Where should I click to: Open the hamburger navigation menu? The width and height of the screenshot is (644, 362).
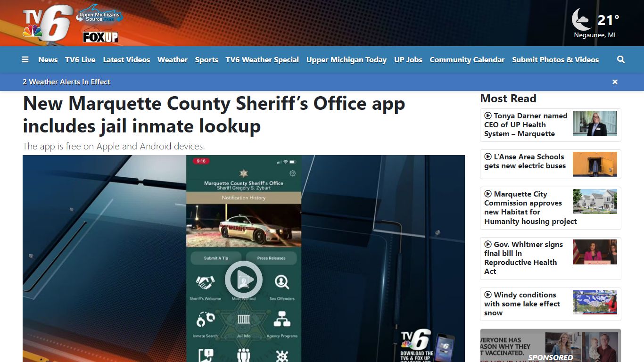25,59
